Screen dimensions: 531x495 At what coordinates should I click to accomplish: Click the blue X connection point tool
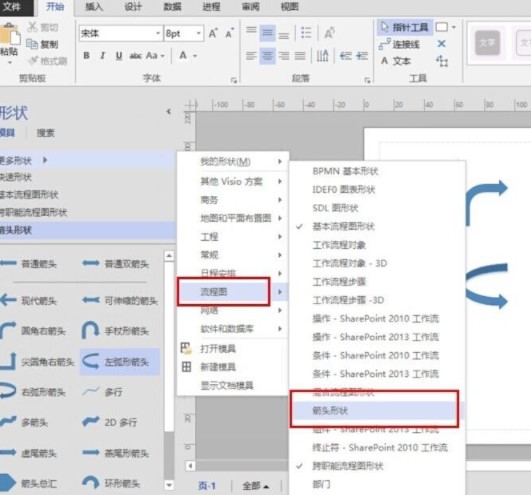pyautogui.click(x=441, y=44)
